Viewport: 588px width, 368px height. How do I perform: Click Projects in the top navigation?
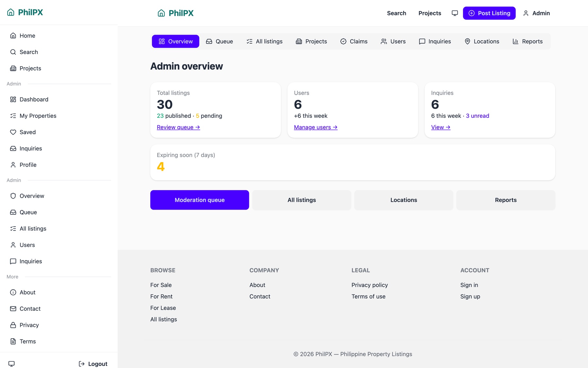tap(430, 13)
